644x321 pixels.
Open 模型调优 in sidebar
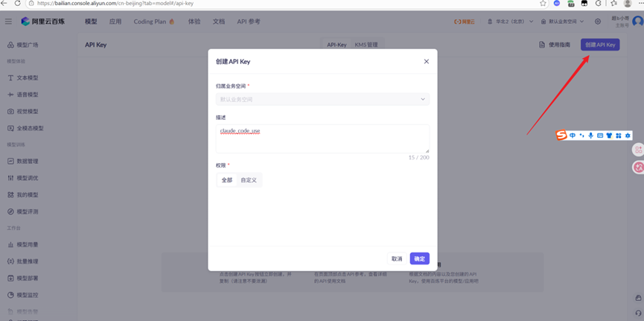pyautogui.click(x=23, y=178)
